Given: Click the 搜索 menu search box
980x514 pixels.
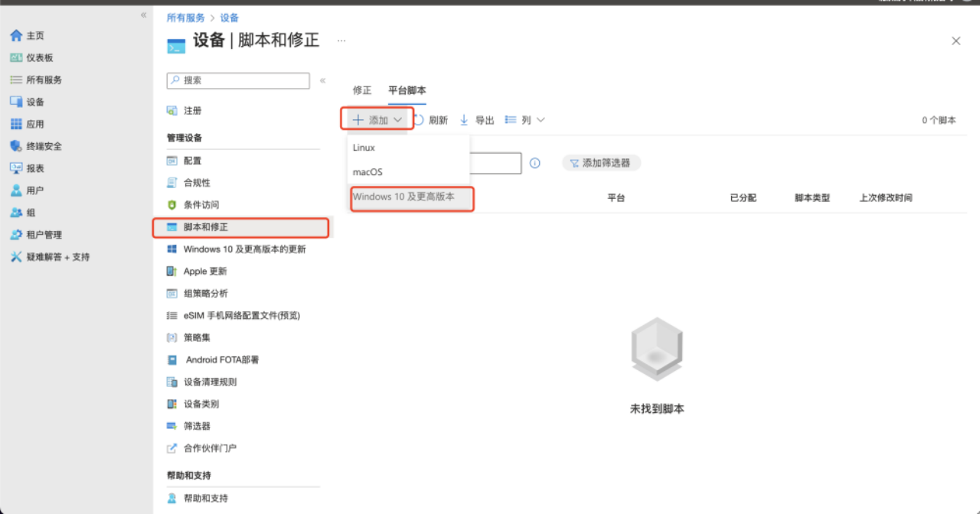Looking at the screenshot, I should click(x=238, y=80).
